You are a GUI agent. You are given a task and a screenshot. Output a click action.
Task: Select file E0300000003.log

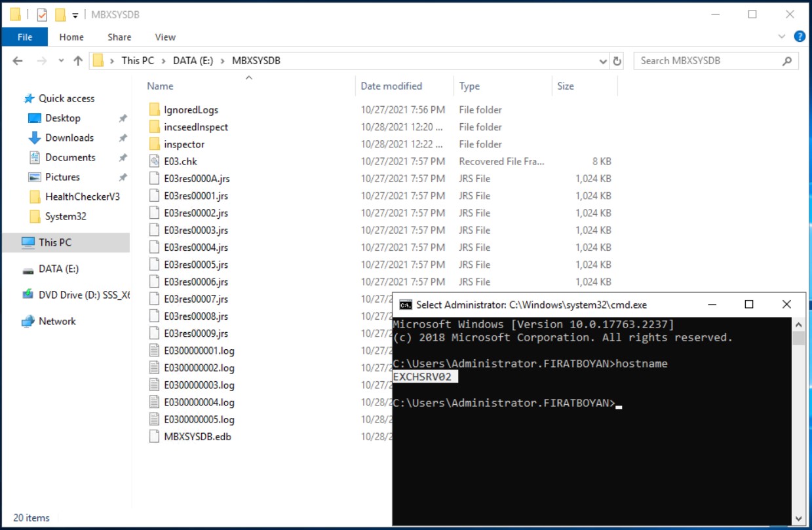tap(199, 385)
